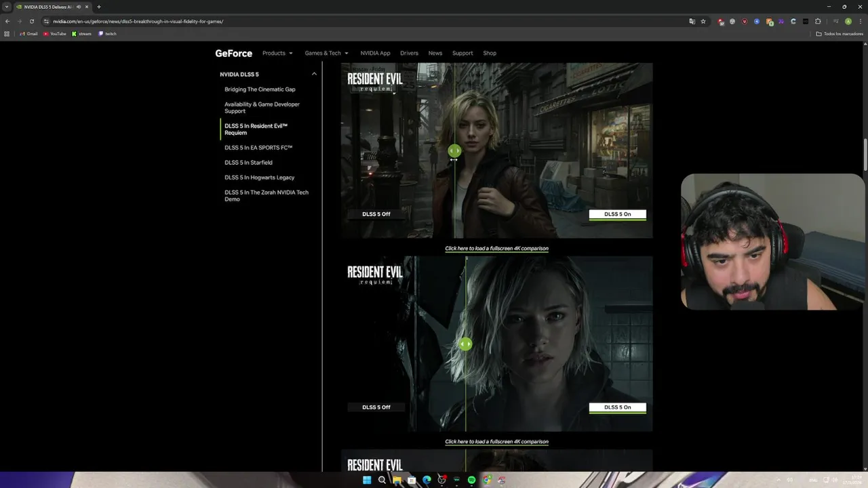Grab the second comparison green slider handle
Screen dimensions: 868x488
pos(465,344)
